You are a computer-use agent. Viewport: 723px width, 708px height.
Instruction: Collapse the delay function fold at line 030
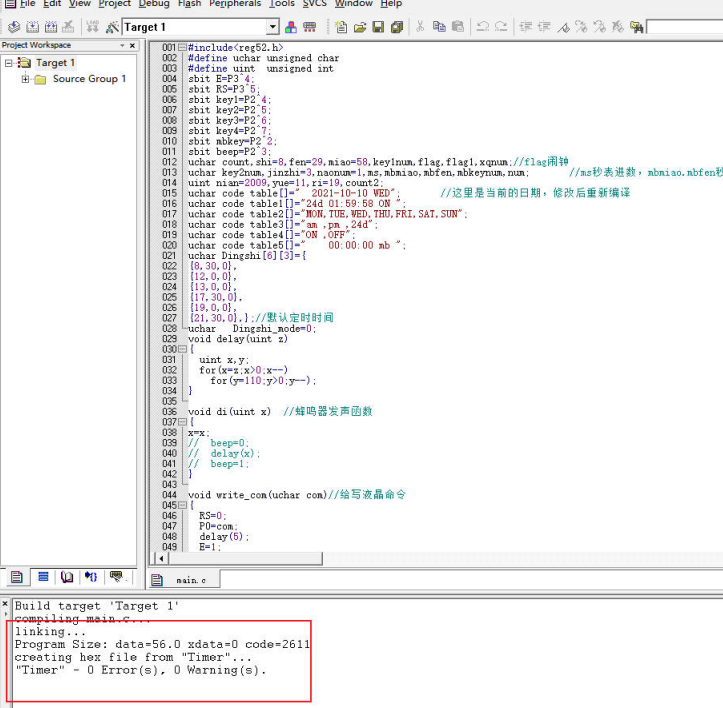click(x=182, y=349)
